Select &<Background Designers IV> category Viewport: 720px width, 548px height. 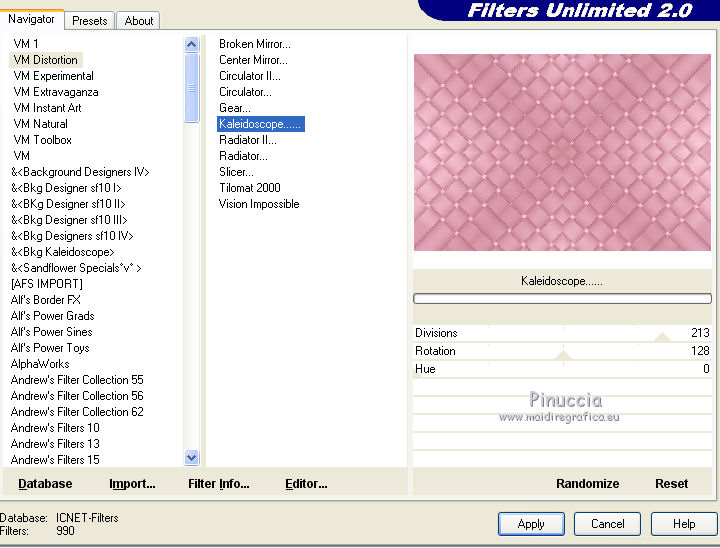click(80, 172)
